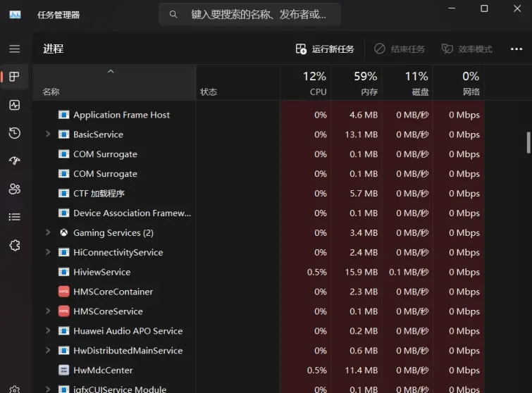Sort by the CPU column header
Image resolution: width=532 pixels, height=393 pixels.
[306, 82]
